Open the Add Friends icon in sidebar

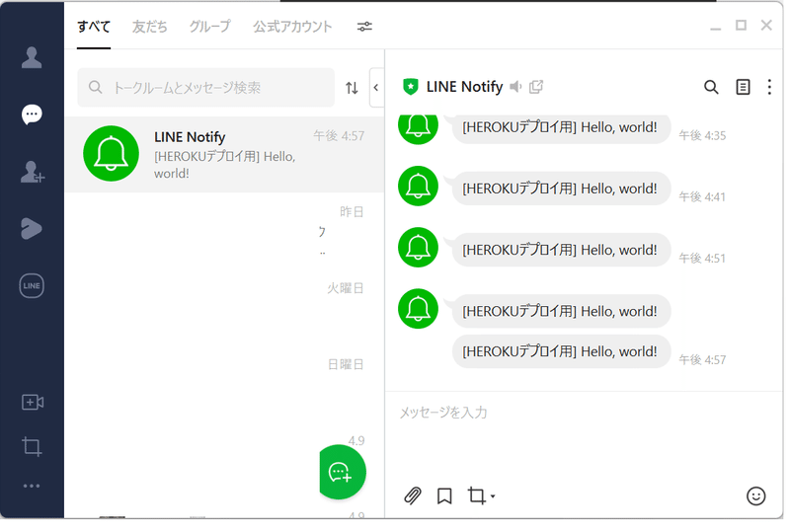[33, 172]
